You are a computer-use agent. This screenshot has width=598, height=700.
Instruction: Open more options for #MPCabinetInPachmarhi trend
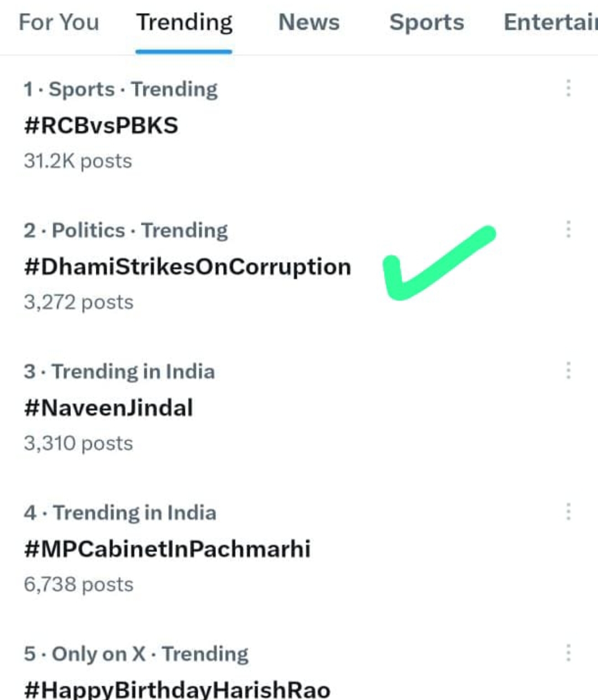(x=568, y=512)
